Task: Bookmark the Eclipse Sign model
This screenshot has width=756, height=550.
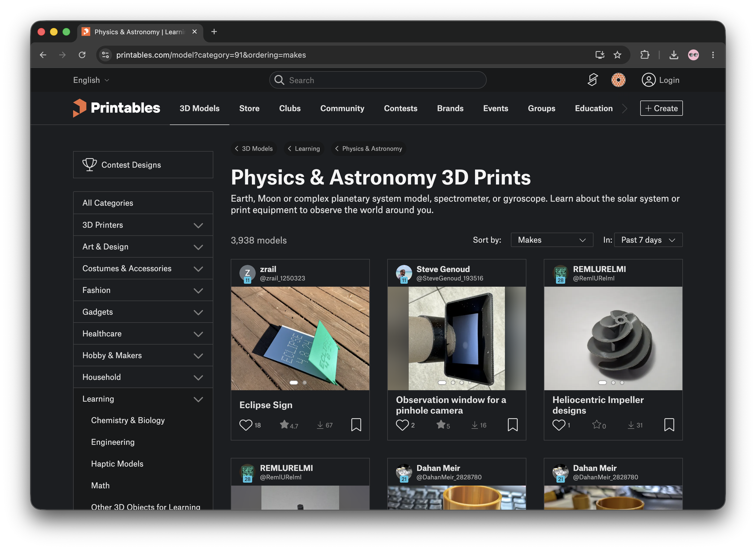Action: click(x=356, y=425)
